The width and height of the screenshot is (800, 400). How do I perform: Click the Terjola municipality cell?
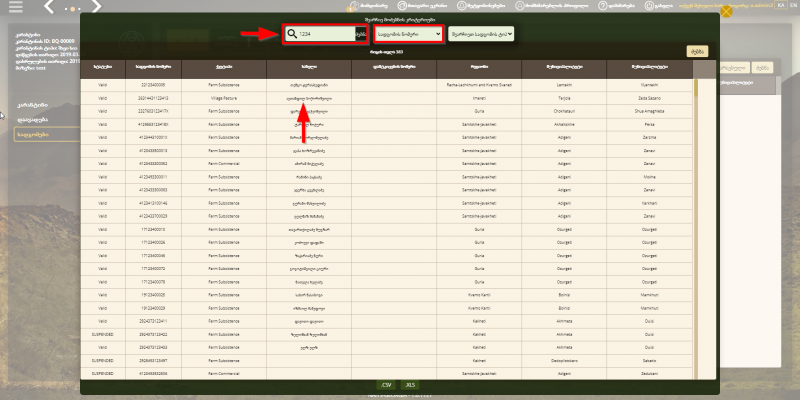[x=564, y=98]
